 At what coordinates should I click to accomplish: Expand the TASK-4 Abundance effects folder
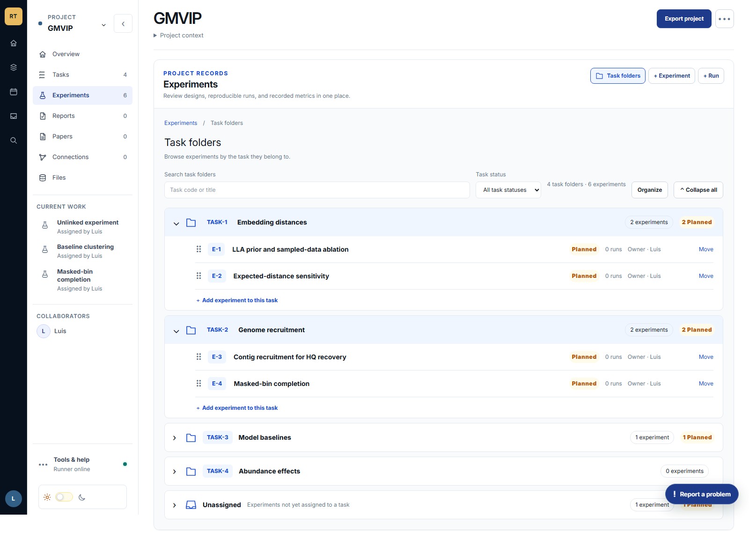coord(175,472)
